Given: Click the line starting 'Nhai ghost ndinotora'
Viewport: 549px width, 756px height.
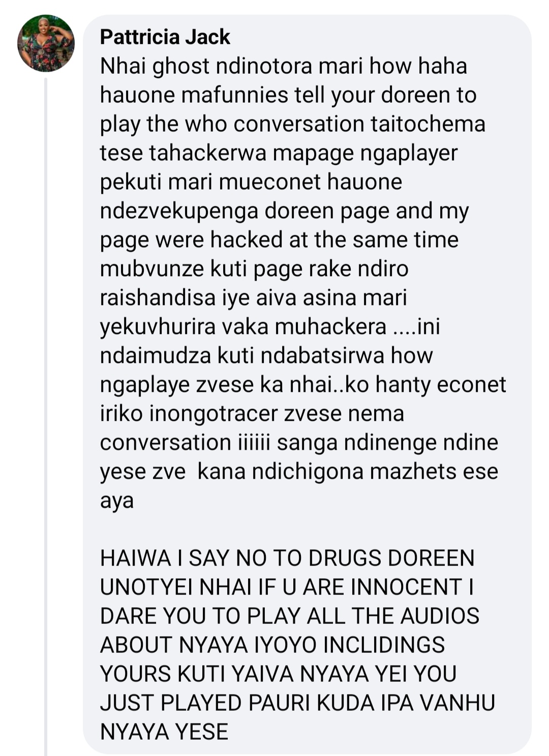Looking at the screenshot, I should (284, 66).
